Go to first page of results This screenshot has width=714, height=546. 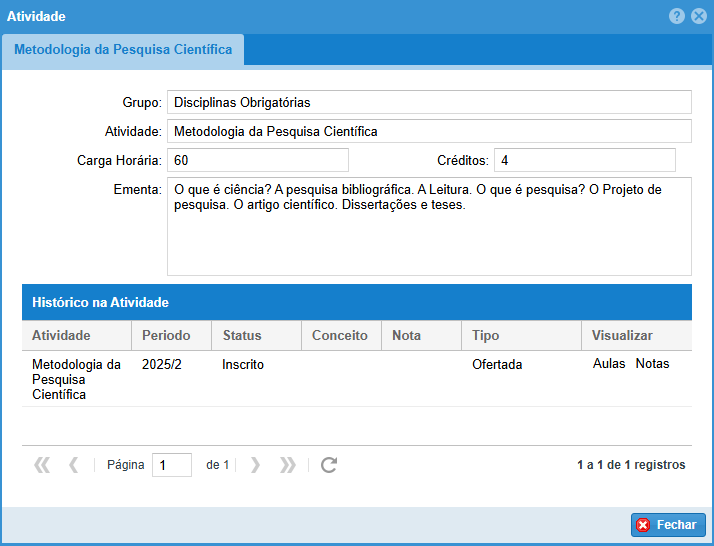42,465
